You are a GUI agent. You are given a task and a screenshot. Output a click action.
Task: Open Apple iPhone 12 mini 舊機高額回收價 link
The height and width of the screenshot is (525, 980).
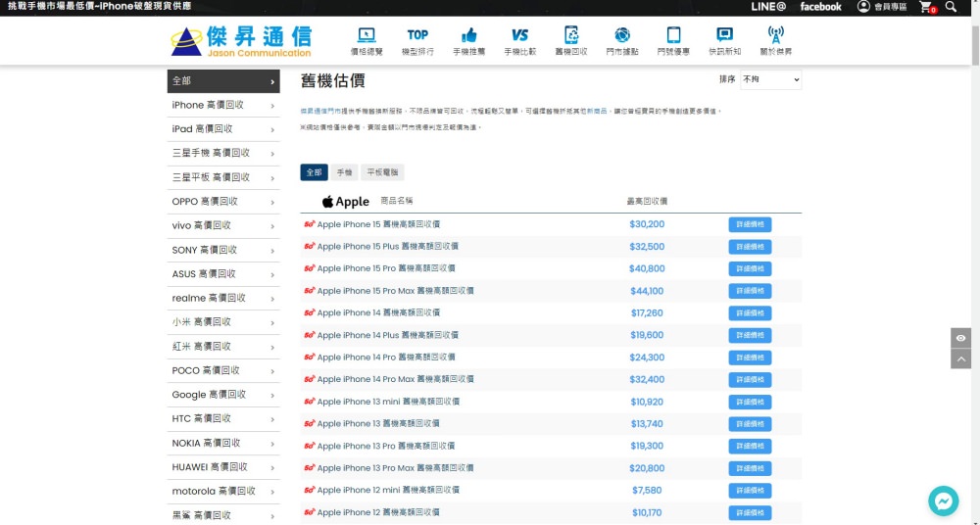tap(388, 490)
